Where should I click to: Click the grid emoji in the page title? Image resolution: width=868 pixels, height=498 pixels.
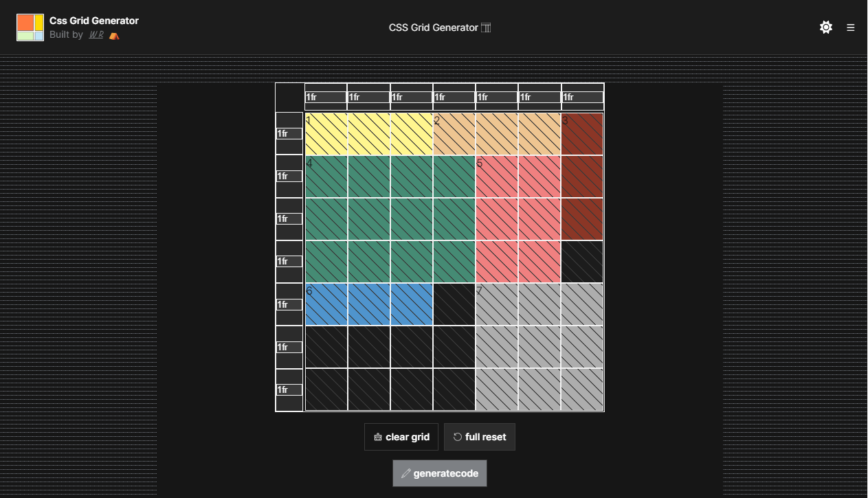click(x=485, y=27)
